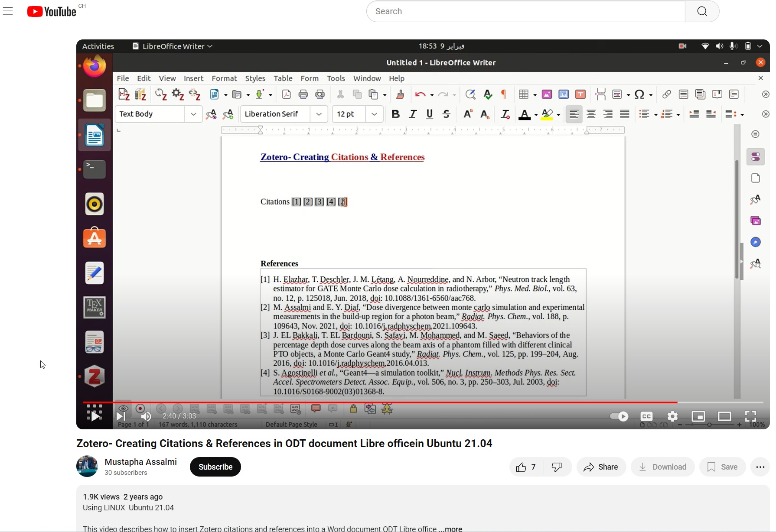
Task: Click the Download button
Action: [662, 467]
